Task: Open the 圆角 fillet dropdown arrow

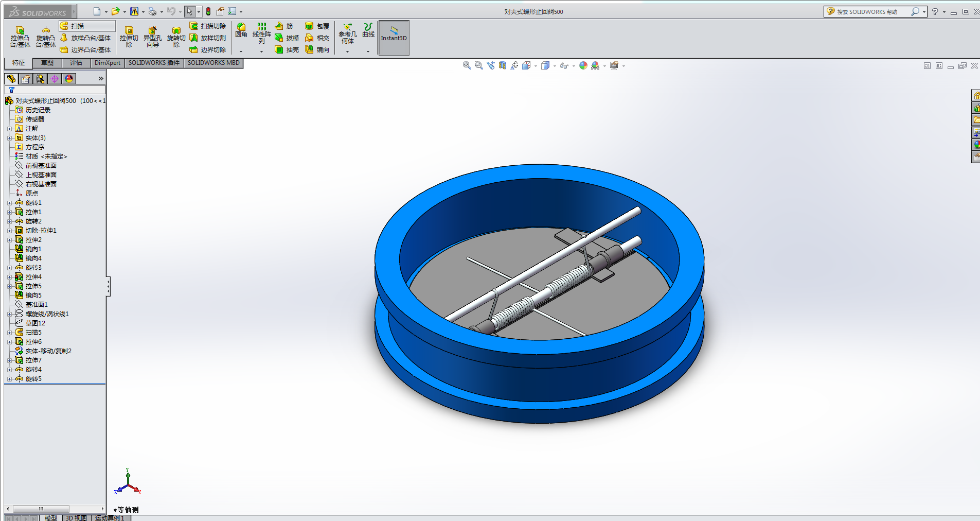Action: [241, 51]
